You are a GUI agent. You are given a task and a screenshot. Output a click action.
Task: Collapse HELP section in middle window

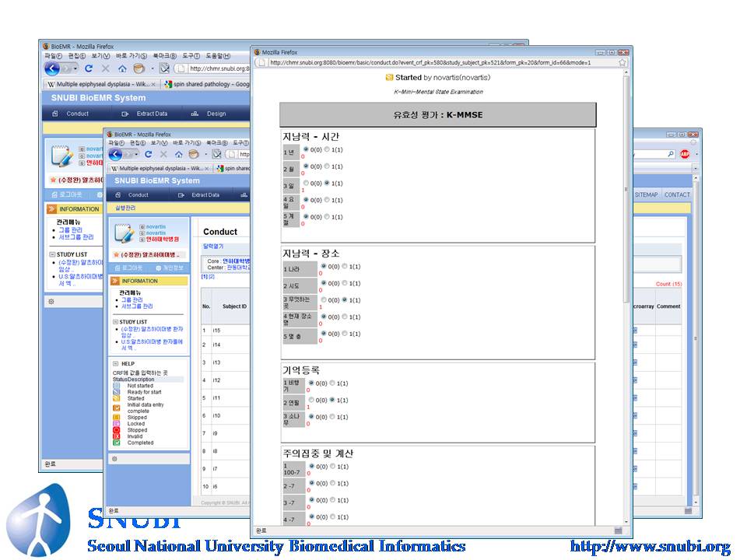point(115,364)
